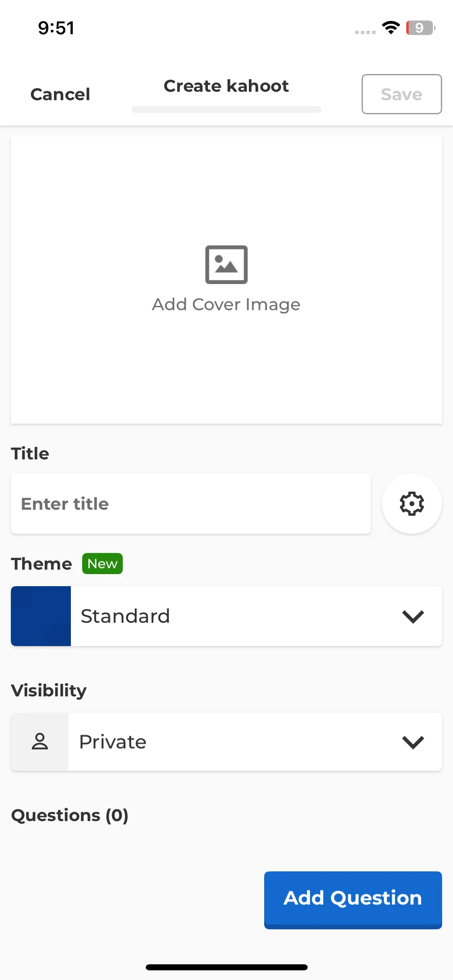Open the Private visibility selector

point(226,742)
